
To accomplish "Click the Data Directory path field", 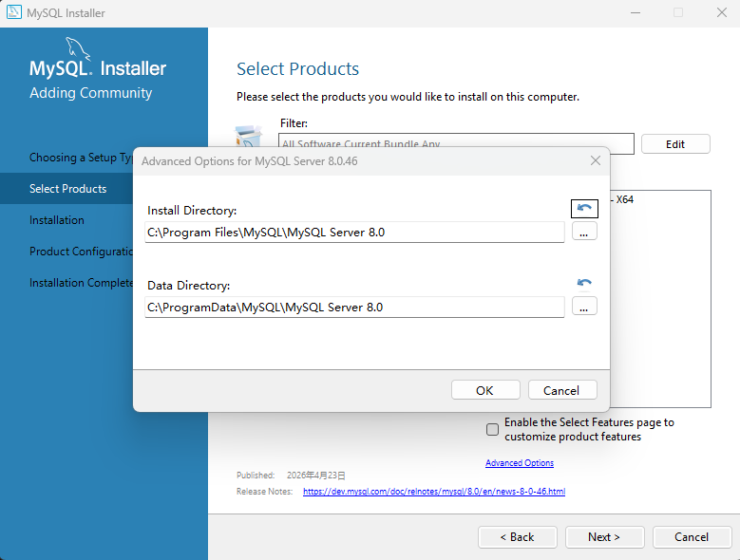I will 354,308.
